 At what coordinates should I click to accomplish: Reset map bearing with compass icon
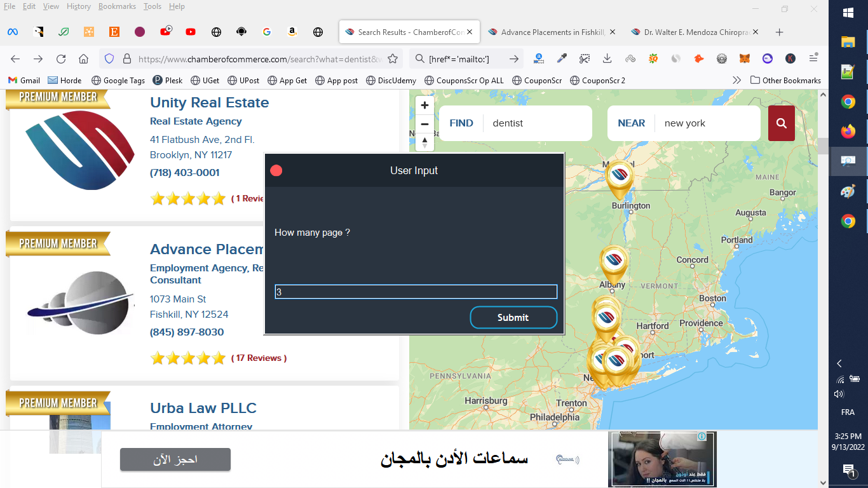pos(424,142)
